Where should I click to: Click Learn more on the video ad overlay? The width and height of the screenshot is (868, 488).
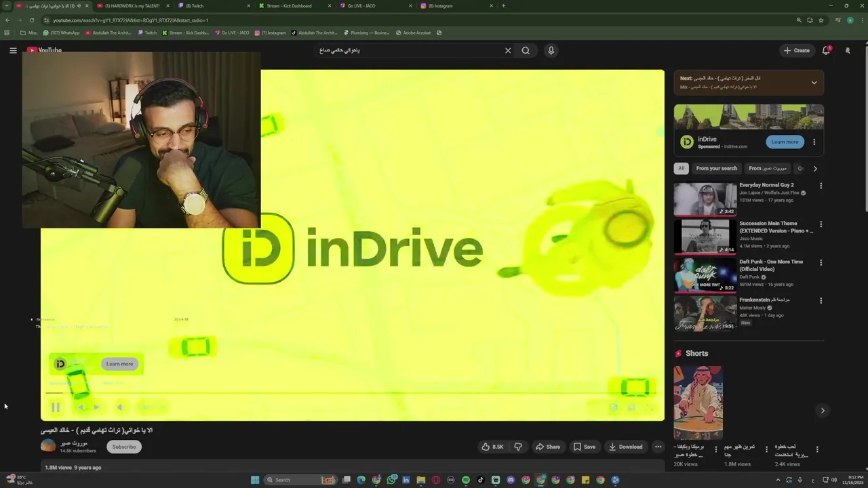119,364
